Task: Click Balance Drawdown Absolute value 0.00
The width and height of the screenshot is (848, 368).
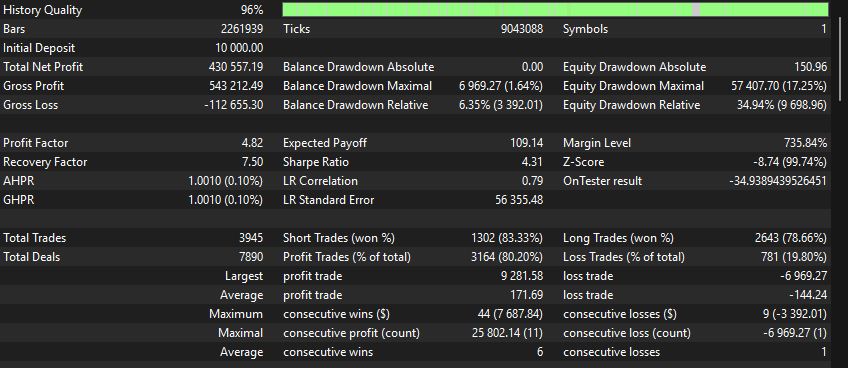Action: [x=533, y=67]
